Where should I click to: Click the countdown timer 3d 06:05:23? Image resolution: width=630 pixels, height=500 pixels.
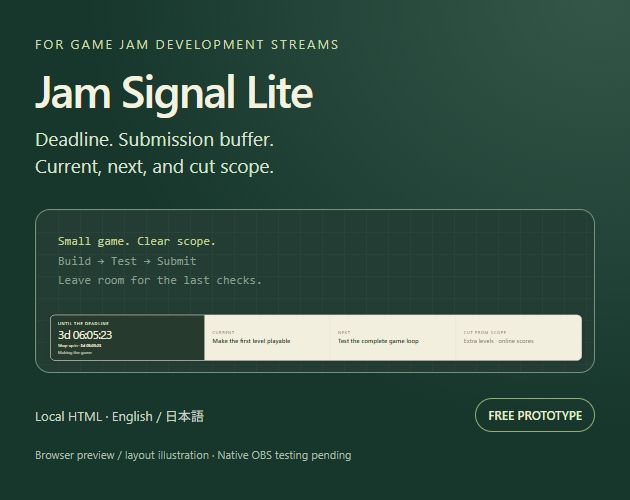pos(85,335)
